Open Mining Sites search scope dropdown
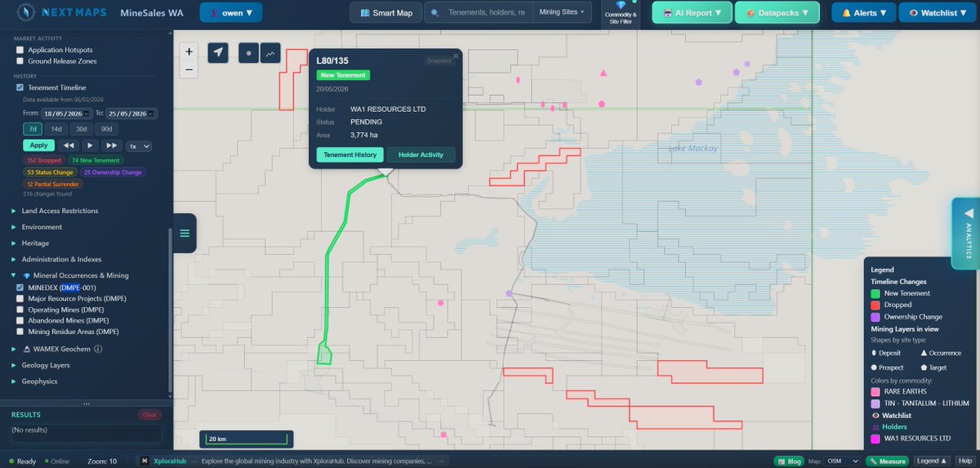 [563, 13]
